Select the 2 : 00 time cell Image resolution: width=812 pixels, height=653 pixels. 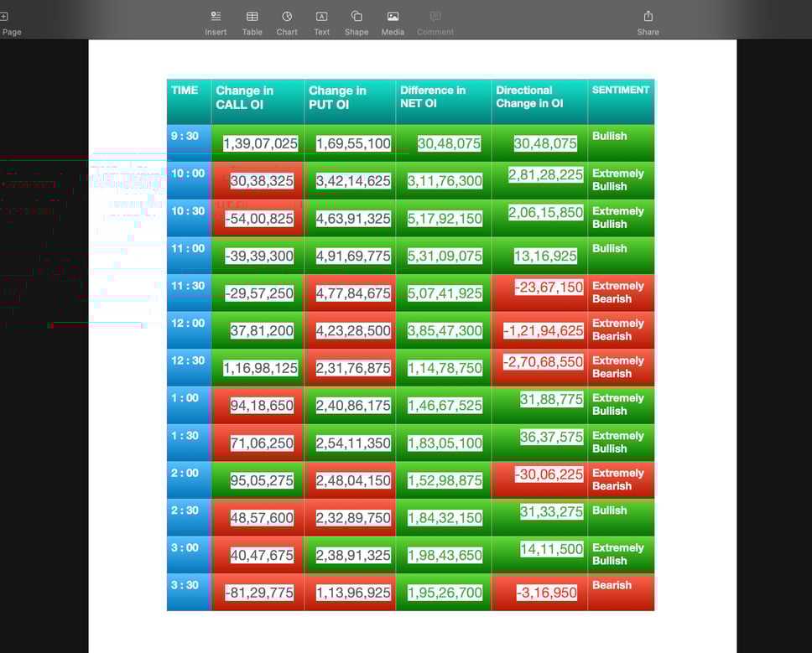tap(189, 479)
